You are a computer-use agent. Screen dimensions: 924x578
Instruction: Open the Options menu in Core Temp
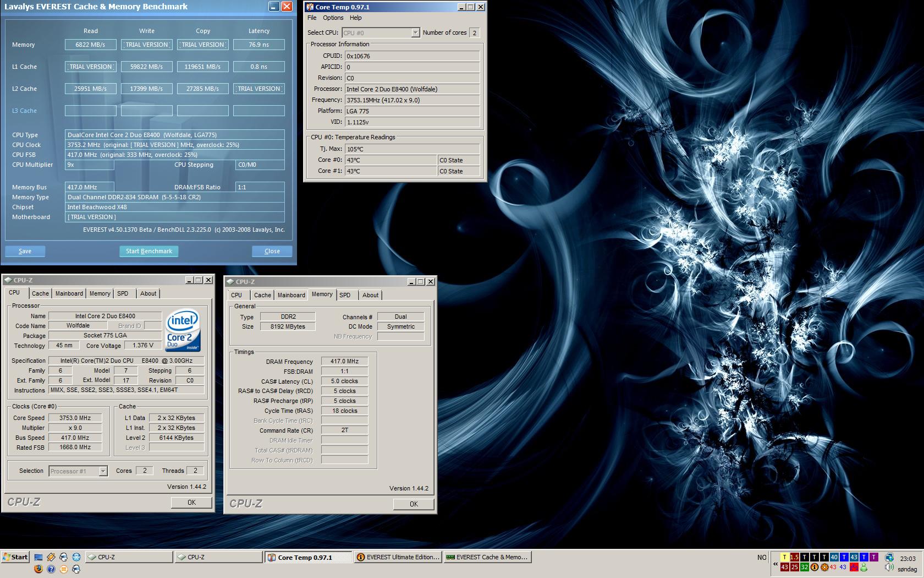(333, 18)
